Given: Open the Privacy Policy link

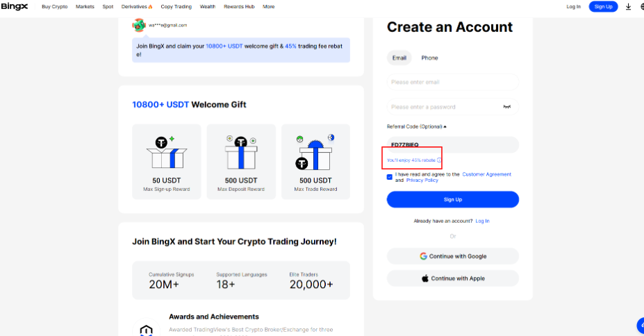Looking at the screenshot, I should 422,180.
